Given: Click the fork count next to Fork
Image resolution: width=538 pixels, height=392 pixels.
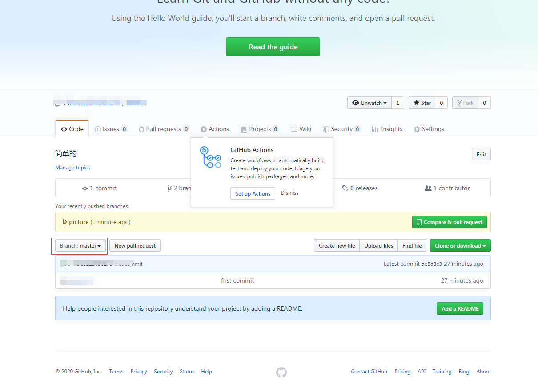Looking at the screenshot, I should (x=484, y=103).
